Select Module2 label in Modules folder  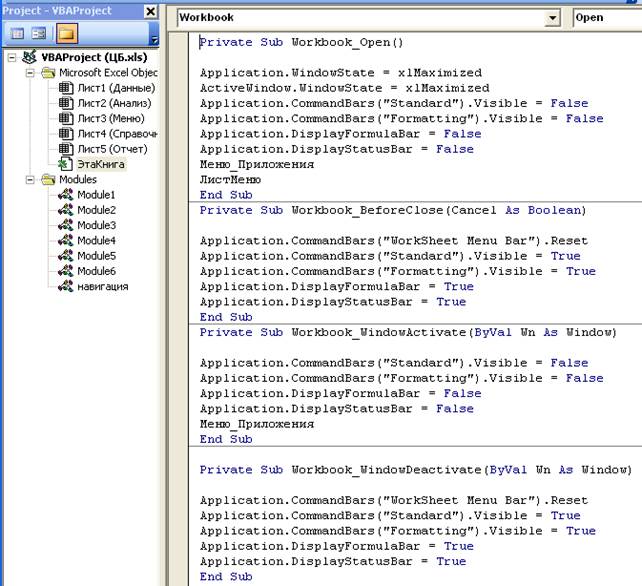click(97, 210)
